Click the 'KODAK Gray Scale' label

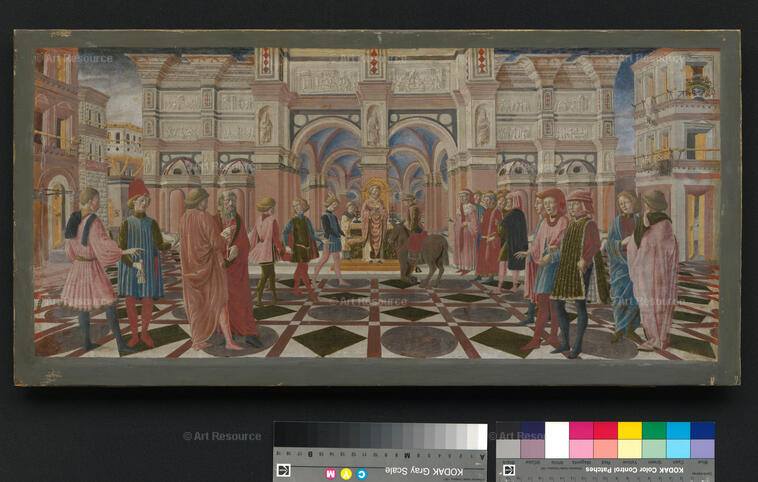(424, 471)
